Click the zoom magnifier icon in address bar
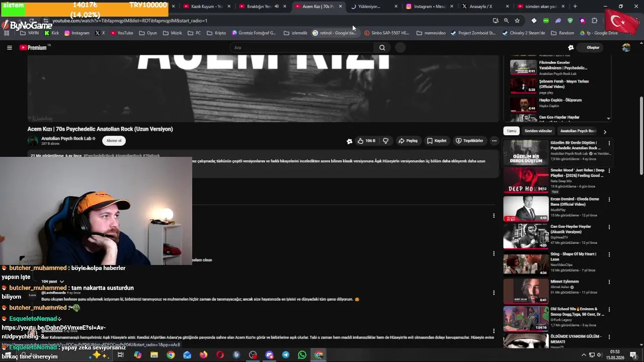The width and height of the screenshot is (644, 362). click(x=506, y=21)
